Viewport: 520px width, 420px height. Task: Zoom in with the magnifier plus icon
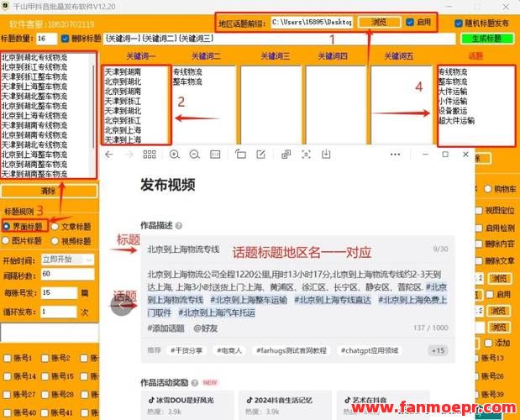[x=175, y=155]
